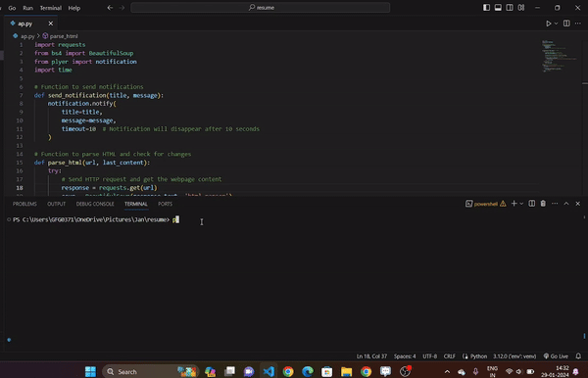Click the taskbar Search box
Viewport: 588px width, 378px height.
pos(150,371)
